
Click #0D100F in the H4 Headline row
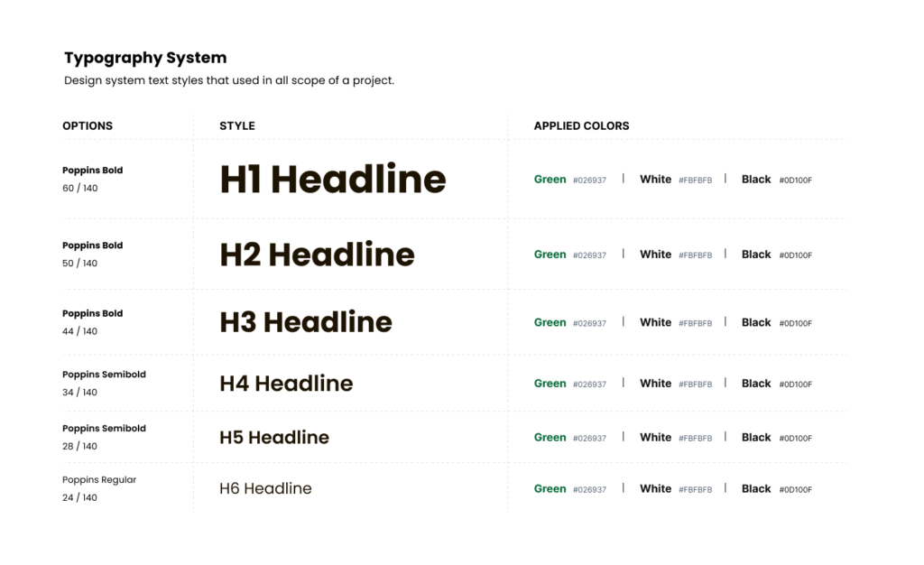(796, 384)
